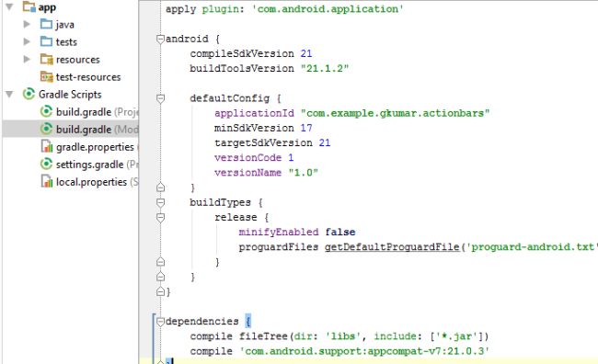Select the tests folder in tree
This screenshot has width=598, height=364.
click(66, 42)
